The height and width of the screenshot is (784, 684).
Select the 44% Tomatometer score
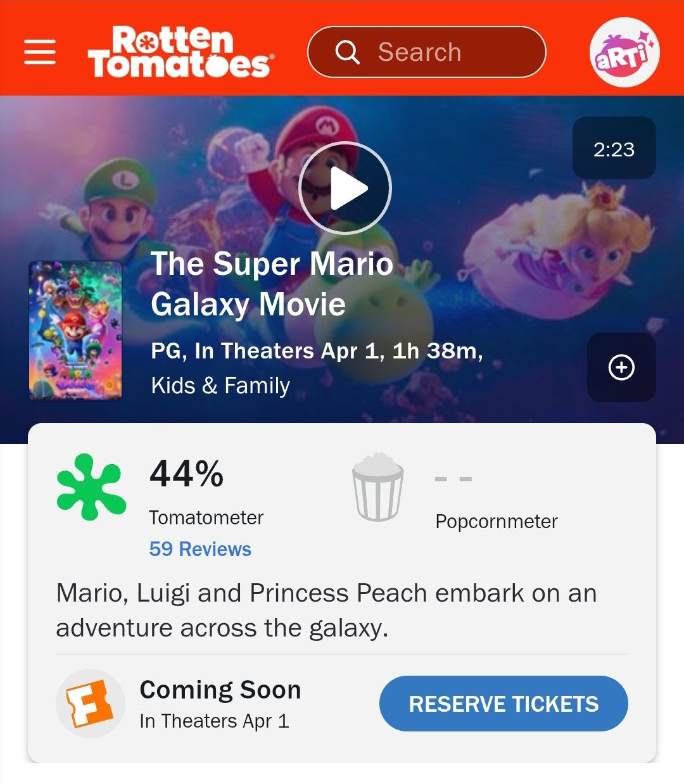(186, 474)
